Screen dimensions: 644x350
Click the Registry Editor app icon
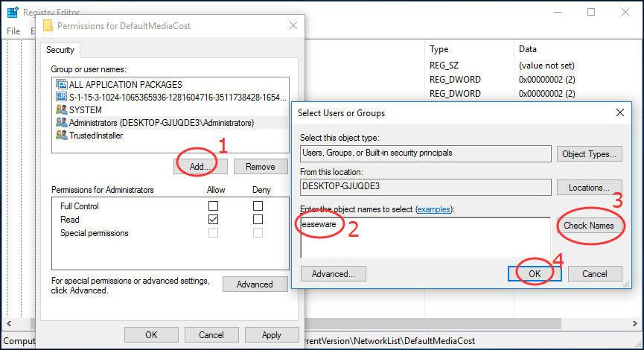pyautogui.click(x=13, y=12)
